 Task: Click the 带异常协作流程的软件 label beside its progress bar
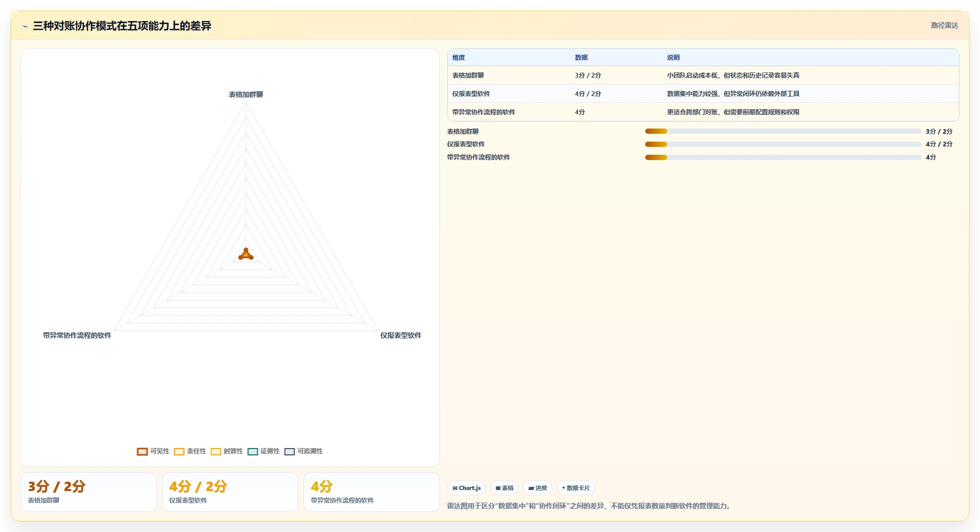(x=479, y=157)
